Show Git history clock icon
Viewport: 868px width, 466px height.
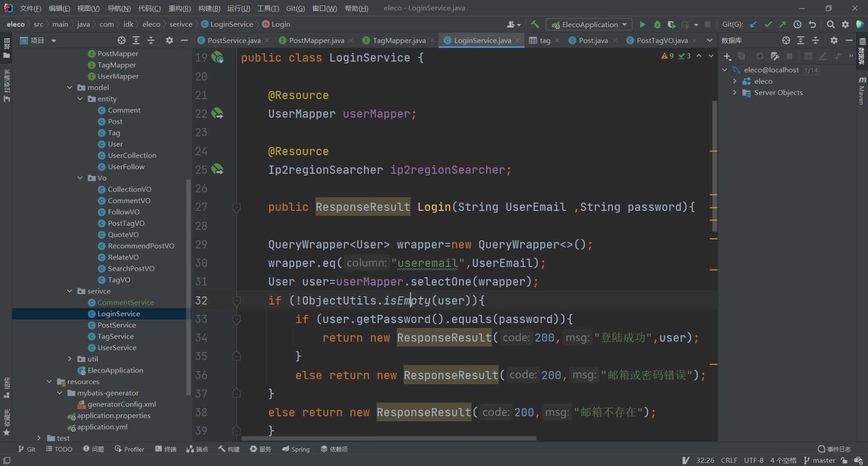[x=797, y=24]
